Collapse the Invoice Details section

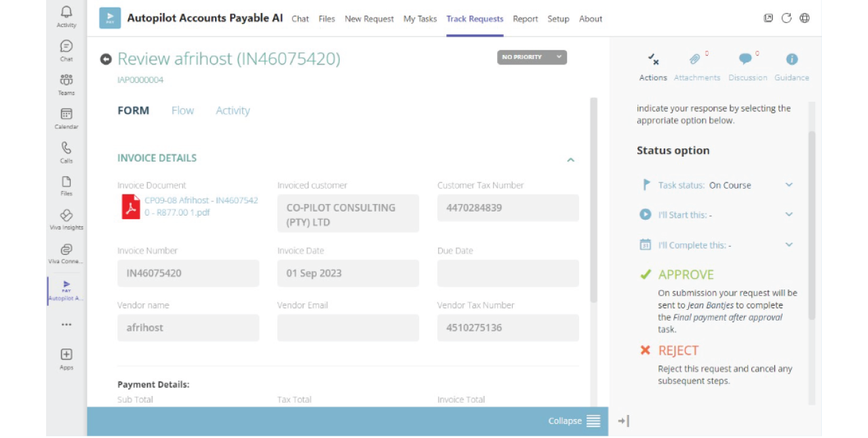570,160
